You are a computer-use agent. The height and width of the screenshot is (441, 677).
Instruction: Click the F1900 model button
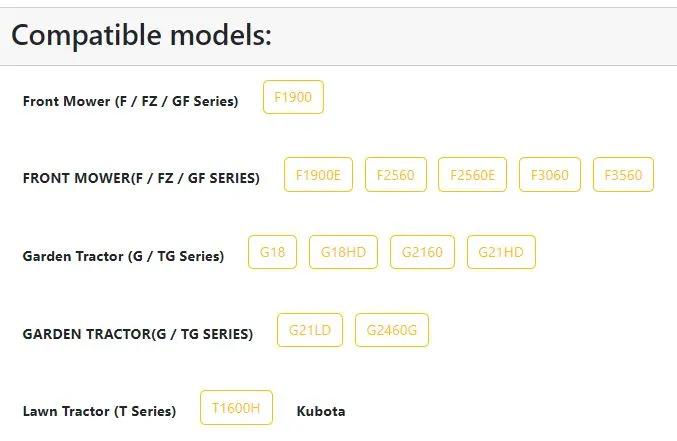coord(293,97)
